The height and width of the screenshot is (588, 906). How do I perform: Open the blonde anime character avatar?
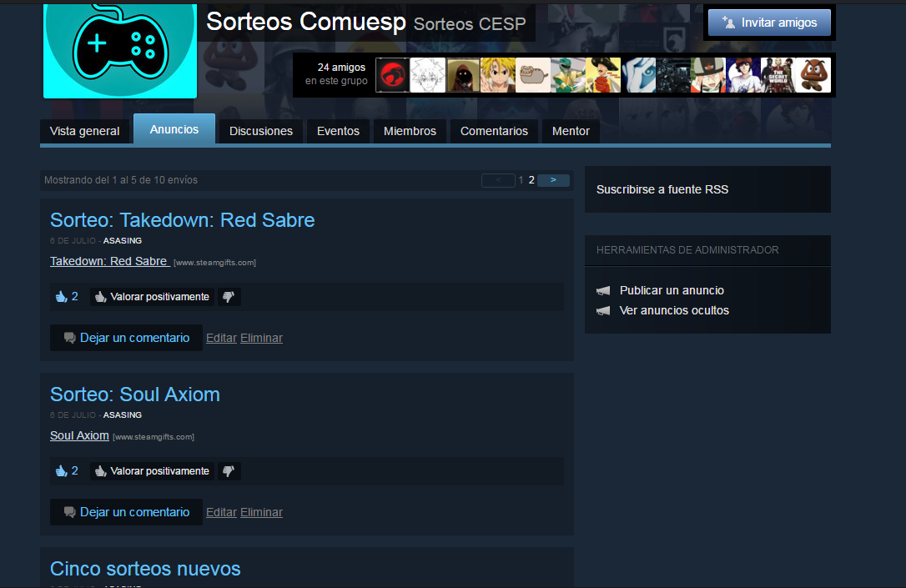pos(498,75)
